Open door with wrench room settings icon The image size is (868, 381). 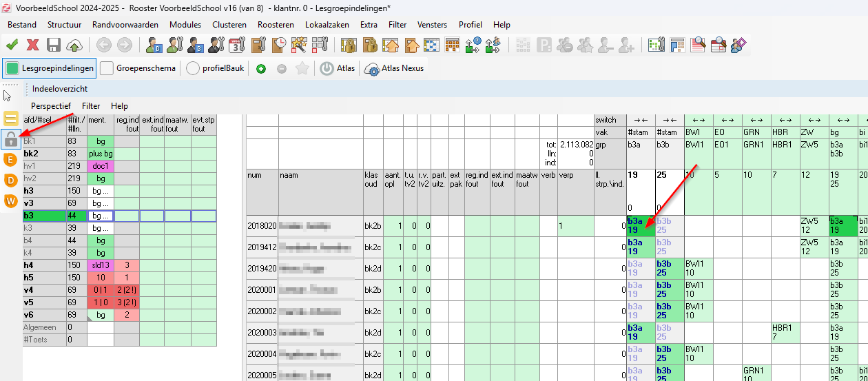[258, 45]
